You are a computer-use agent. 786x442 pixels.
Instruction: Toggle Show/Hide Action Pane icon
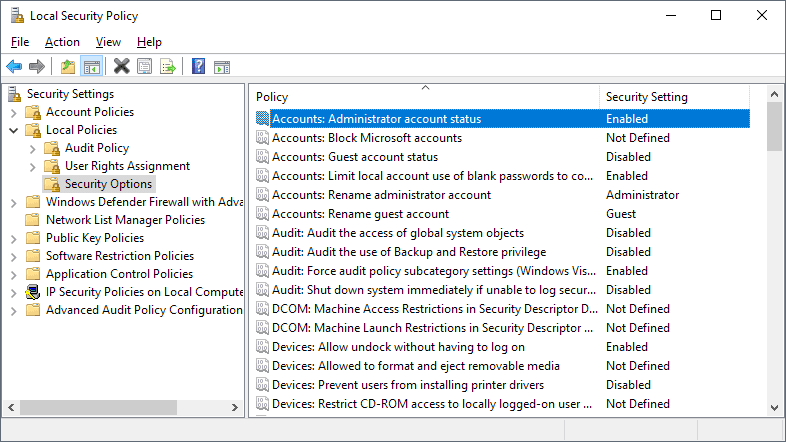[222, 66]
